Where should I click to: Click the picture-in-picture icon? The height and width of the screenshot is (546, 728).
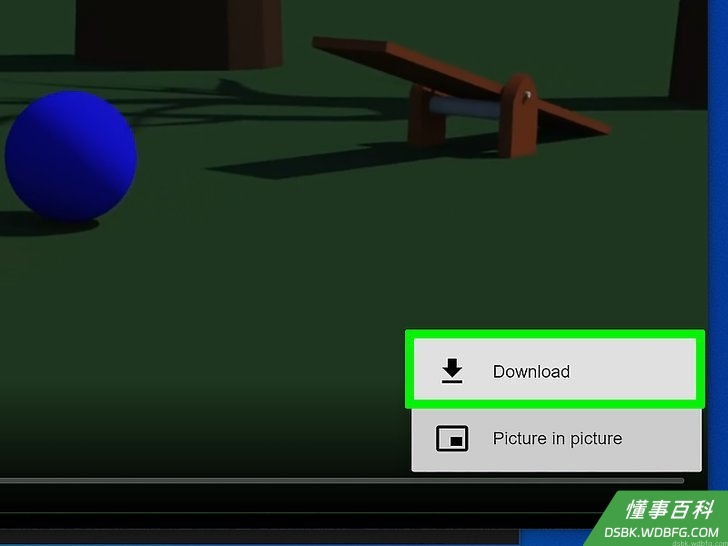point(452,439)
